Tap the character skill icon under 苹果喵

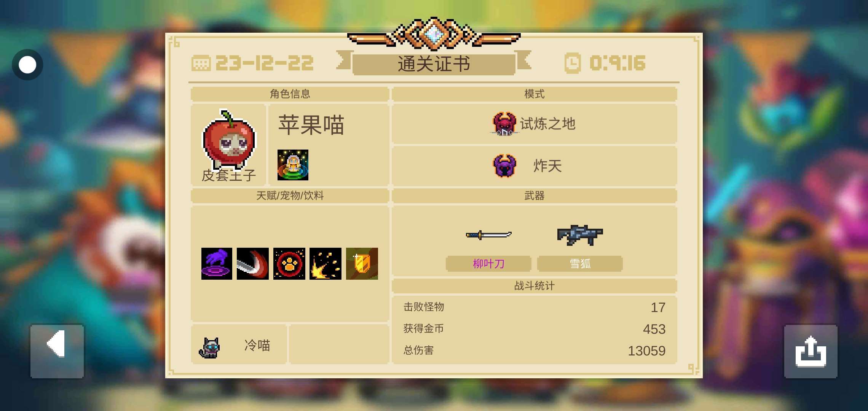(293, 165)
